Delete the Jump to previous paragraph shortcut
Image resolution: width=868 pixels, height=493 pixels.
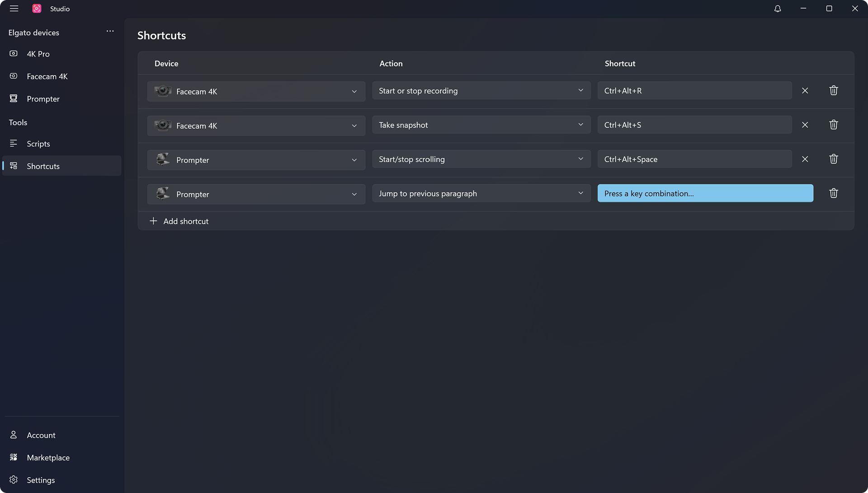[x=834, y=193]
